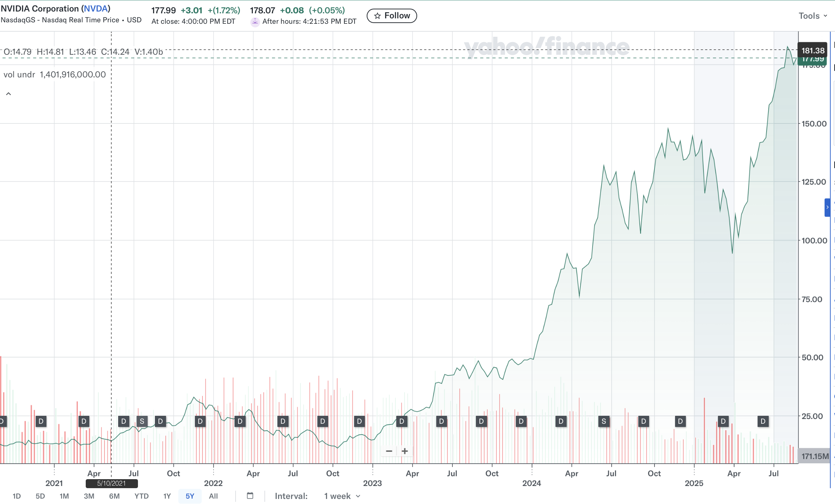Click the March 2025 dividend D marker

pyautogui.click(x=723, y=421)
